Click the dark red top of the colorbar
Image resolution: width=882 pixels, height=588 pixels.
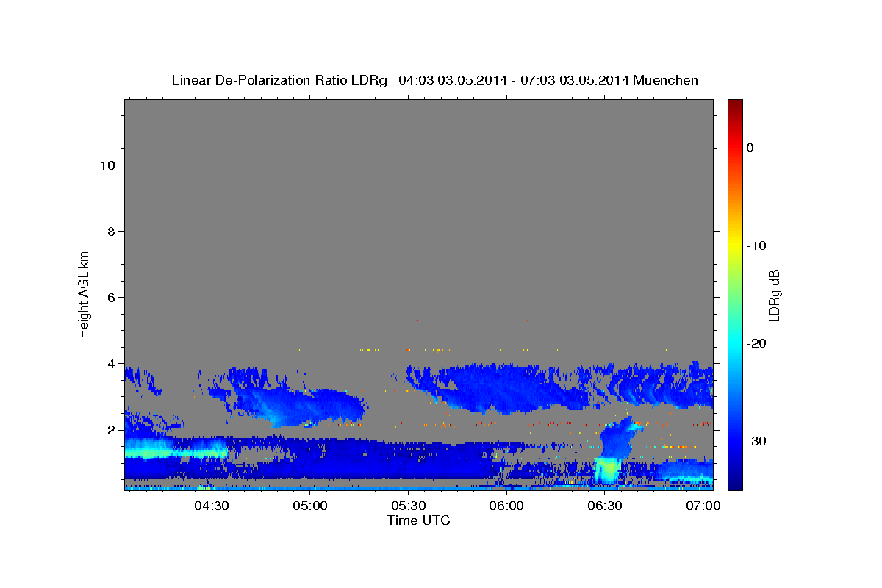[x=735, y=104]
